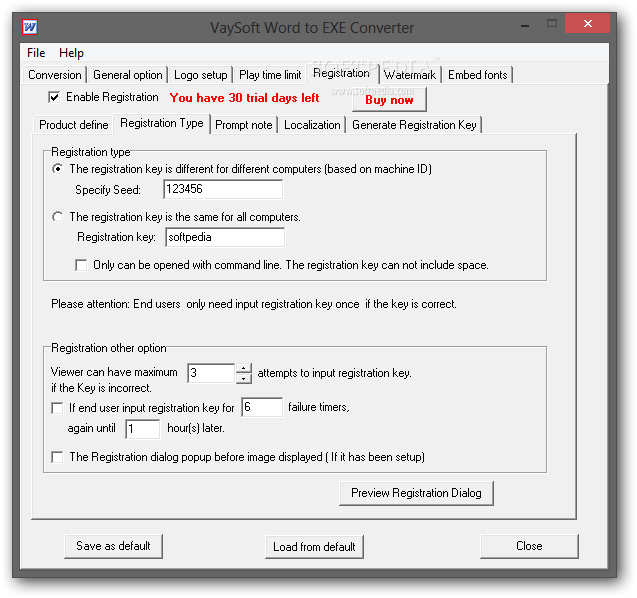
Task: Open the Help menu
Action: pyautogui.click(x=71, y=53)
